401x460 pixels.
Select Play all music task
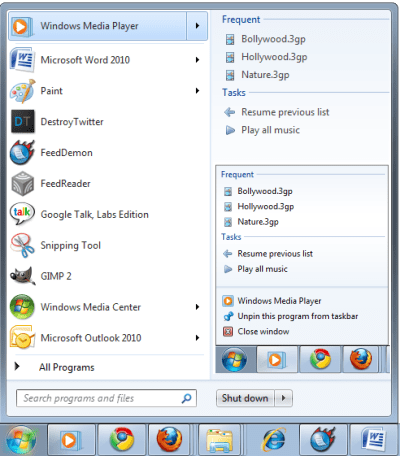point(270,130)
